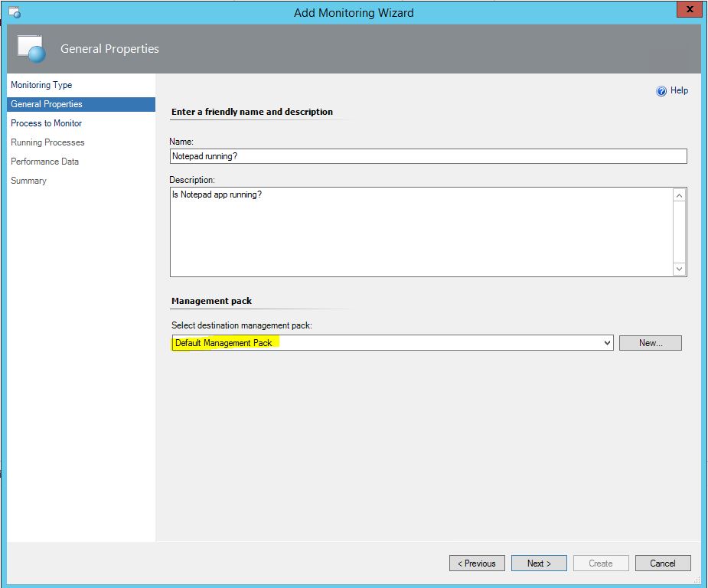This screenshot has height=588, width=708.
Task: Click the General Properties header globe icon
Action: [32, 50]
